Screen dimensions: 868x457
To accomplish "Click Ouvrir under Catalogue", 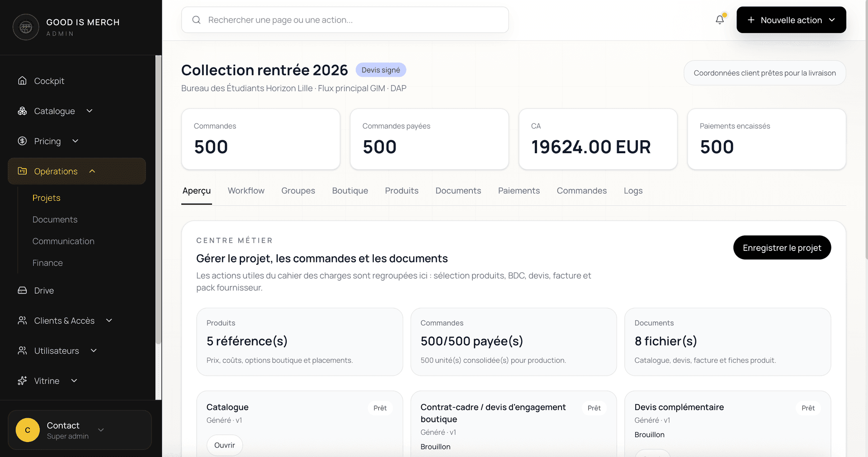I will tap(225, 445).
